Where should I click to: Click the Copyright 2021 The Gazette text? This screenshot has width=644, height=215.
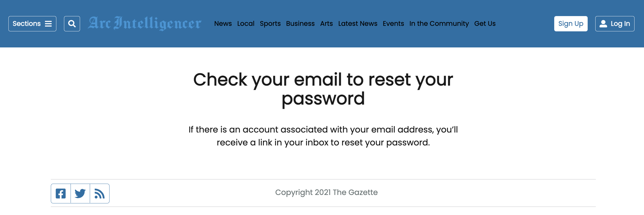coord(326,192)
